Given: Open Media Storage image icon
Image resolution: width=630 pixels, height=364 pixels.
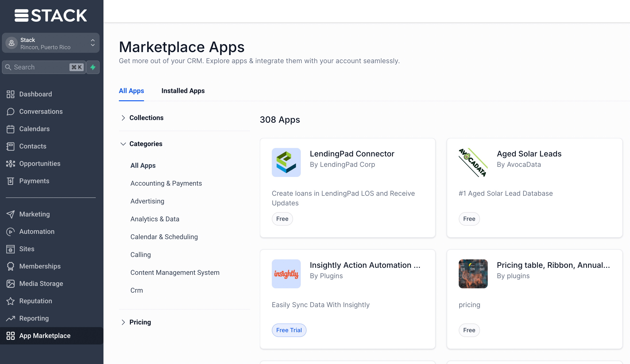Looking at the screenshot, I should click(x=10, y=283).
